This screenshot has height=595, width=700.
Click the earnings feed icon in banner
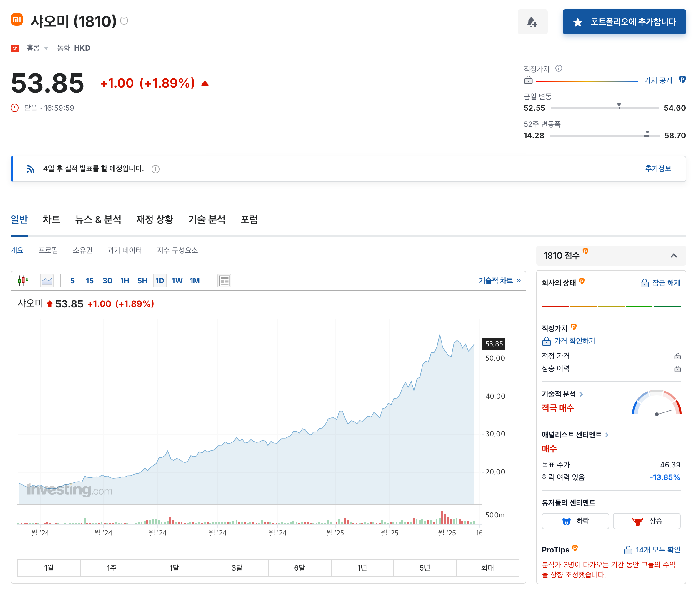pos(30,169)
